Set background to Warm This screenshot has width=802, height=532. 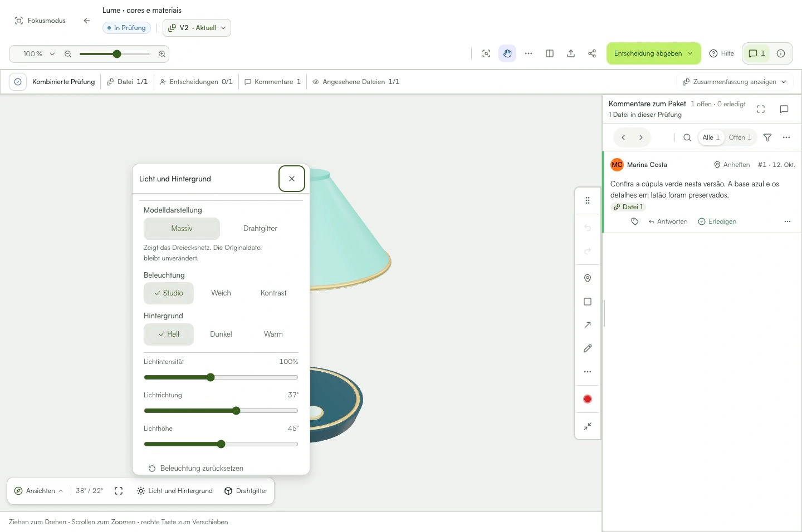pyautogui.click(x=273, y=334)
